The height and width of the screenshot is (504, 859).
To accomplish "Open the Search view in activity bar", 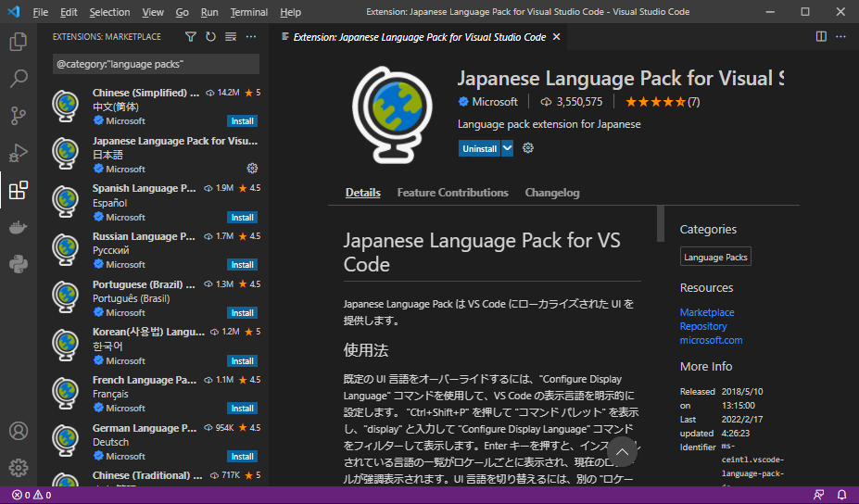I will pyautogui.click(x=19, y=79).
